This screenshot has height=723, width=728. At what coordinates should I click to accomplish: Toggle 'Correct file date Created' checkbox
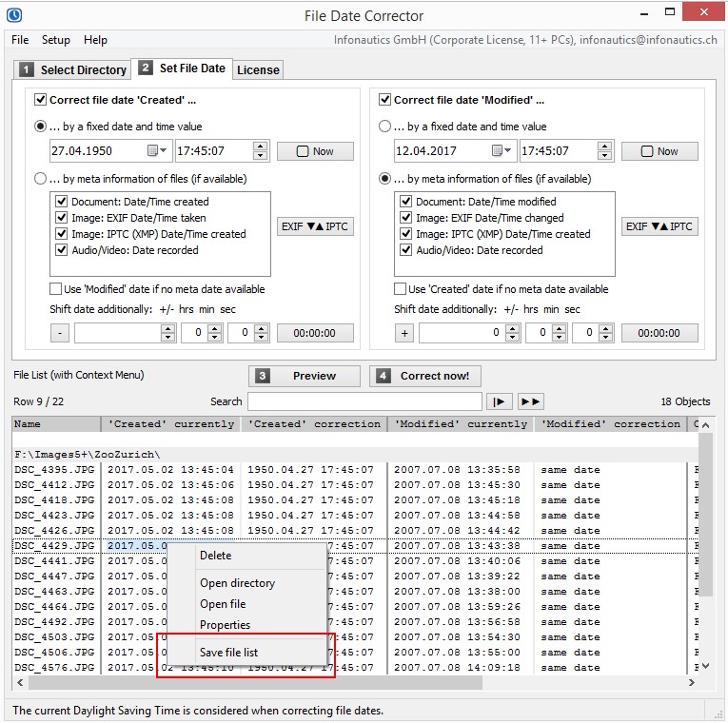pyautogui.click(x=40, y=99)
